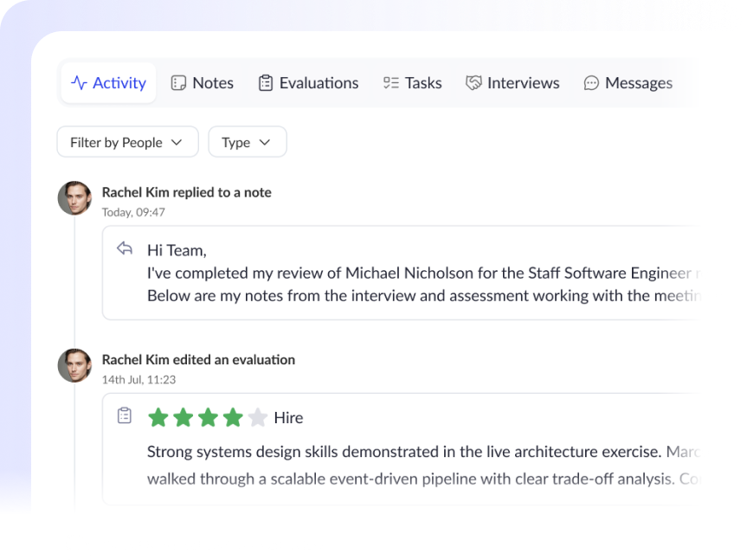Click the clipboard icon in the evaluation card

[x=125, y=415]
